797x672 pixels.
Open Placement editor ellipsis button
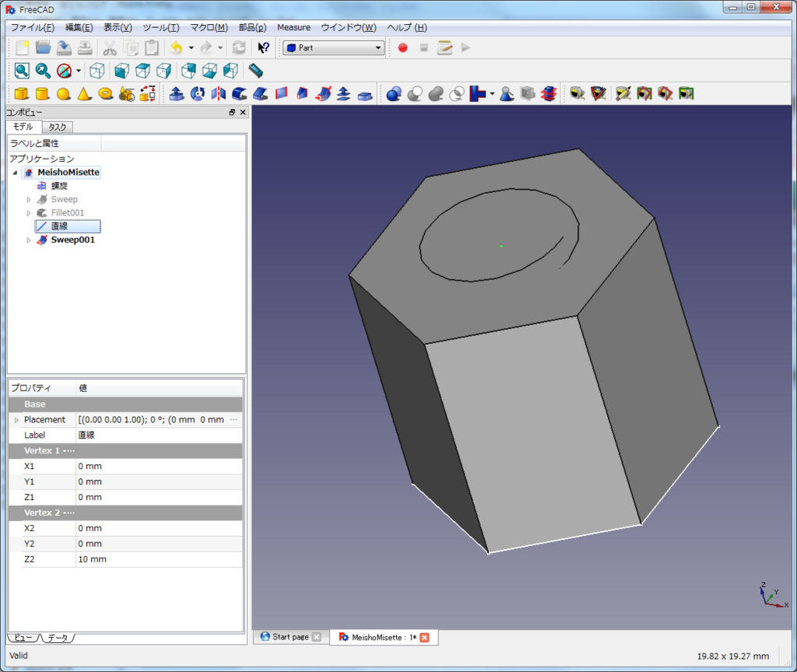pos(233,420)
